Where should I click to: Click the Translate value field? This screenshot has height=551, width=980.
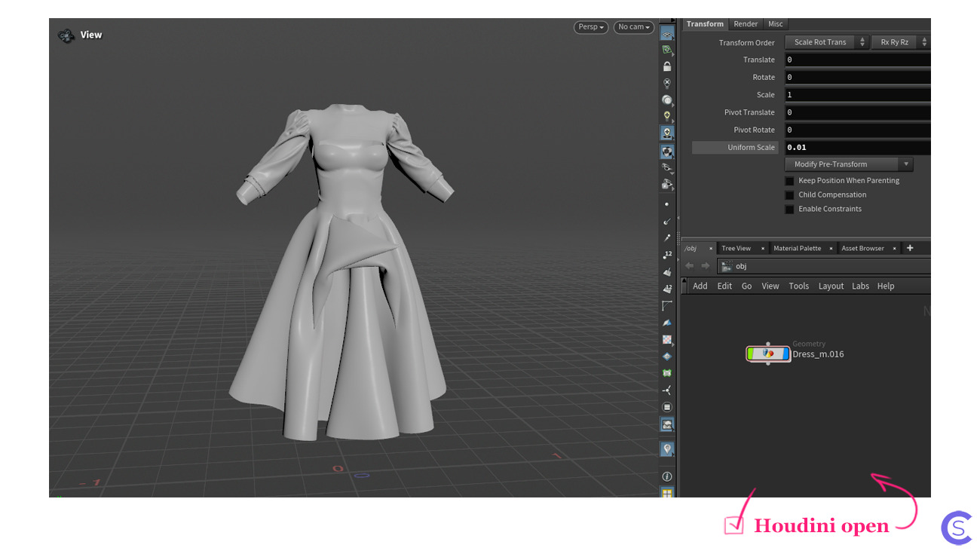click(857, 60)
